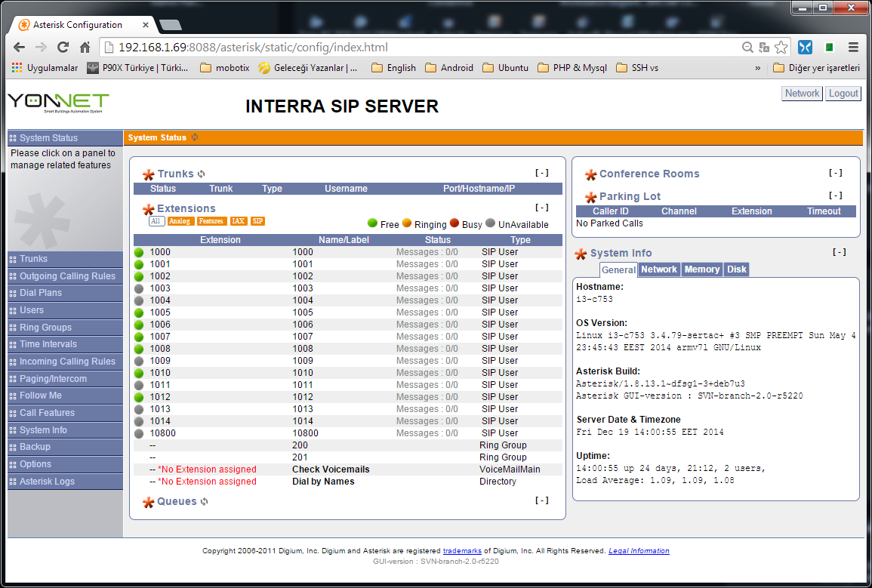Open Trunks in the sidebar
Image resolution: width=872 pixels, height=588 pixels.
pos(65,259)
